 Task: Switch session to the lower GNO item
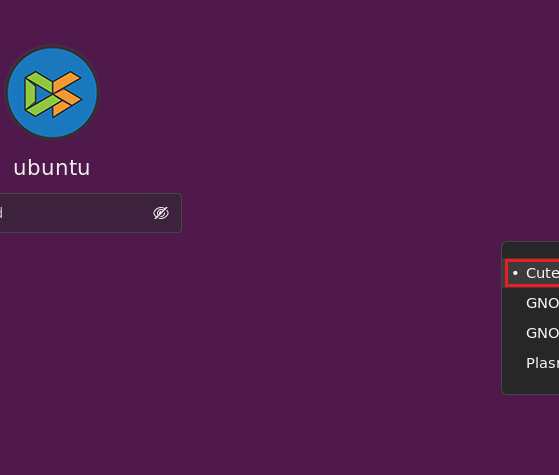coord(532,333)
